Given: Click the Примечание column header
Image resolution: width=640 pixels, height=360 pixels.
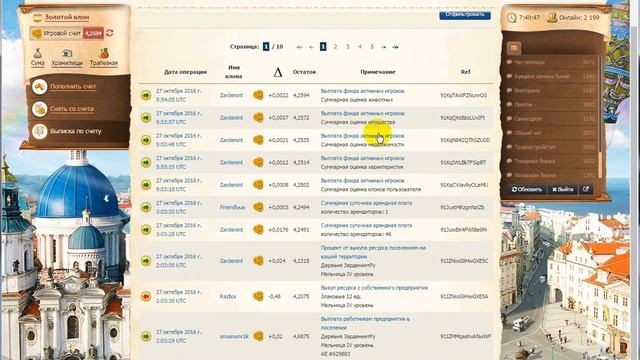Looking at the screenshot, I should (378, 72).
